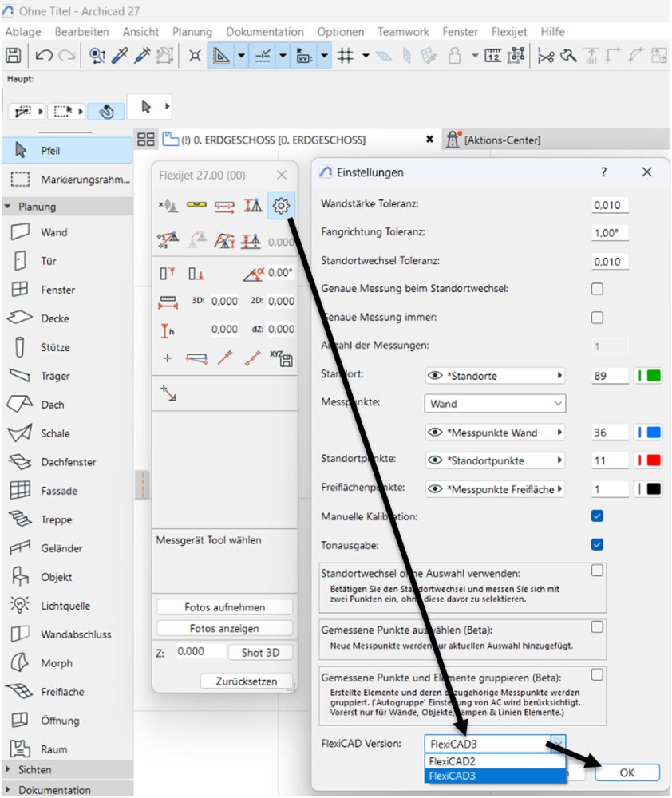This screenshot has height=798, width=672.
Task: Click the Einstellungen help question mark
Action: point(604,172)
